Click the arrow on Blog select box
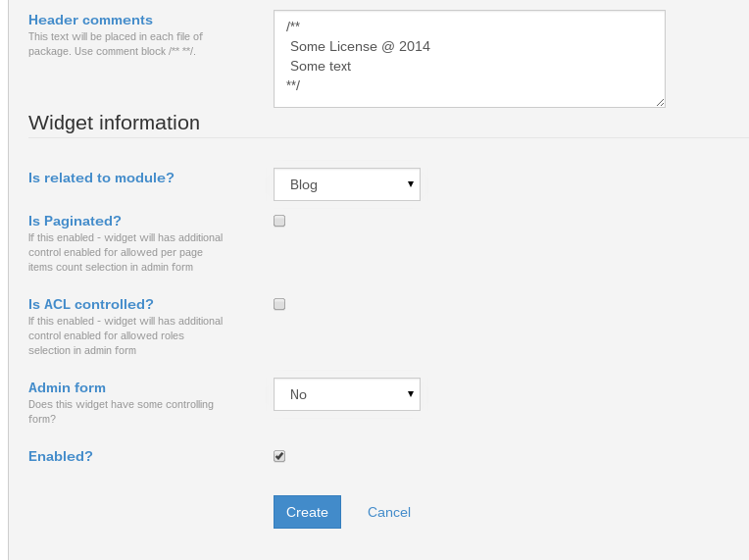 tap(411, 184)
